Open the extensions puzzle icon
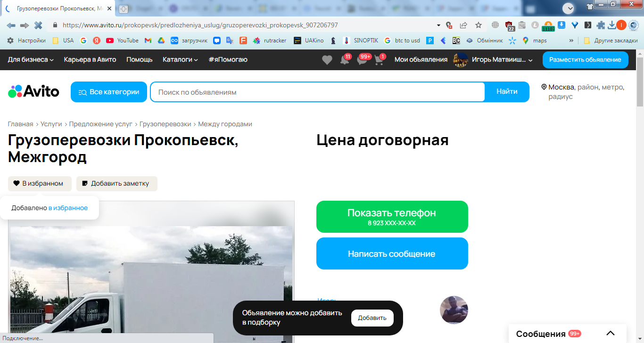Screen dimensions: 644x343 pyautogui.click(x=601, y=25)
